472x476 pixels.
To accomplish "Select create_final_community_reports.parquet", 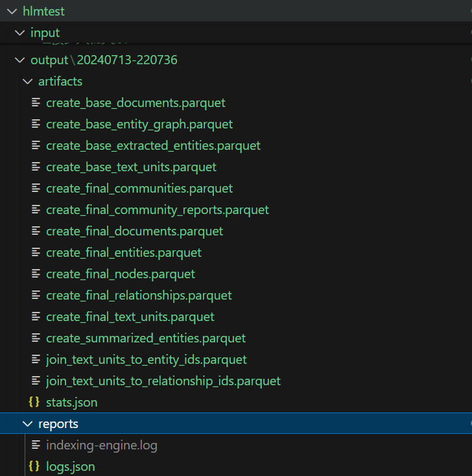I will [157, 210].
